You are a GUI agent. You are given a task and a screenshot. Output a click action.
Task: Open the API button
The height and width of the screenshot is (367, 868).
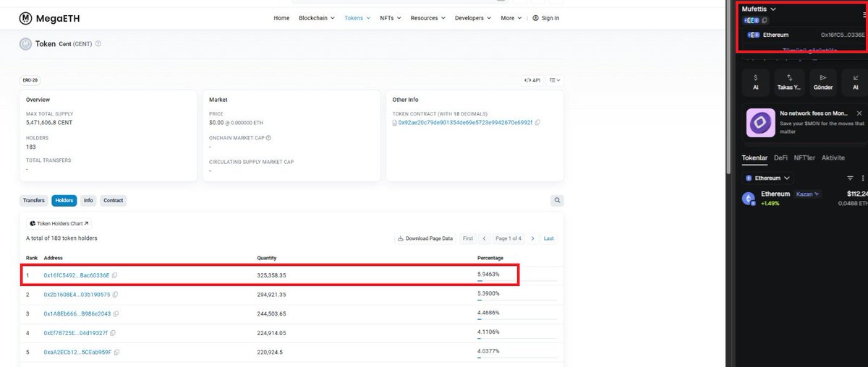[x=532, y=80]
